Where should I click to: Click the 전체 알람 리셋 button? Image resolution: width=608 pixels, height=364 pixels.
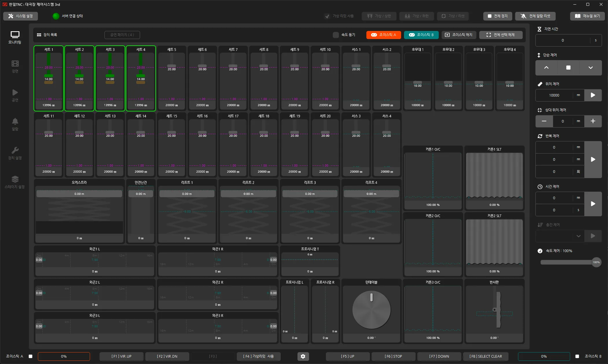click(x=535, y=16)
